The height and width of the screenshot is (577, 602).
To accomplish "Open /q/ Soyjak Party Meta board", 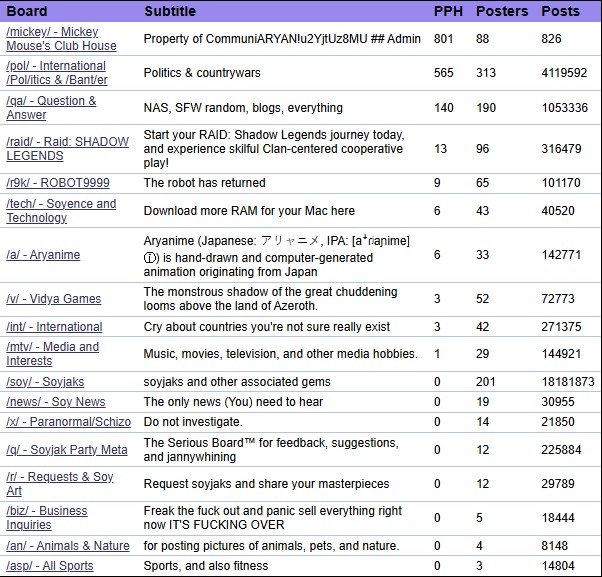I will click(x=67, y=450).
